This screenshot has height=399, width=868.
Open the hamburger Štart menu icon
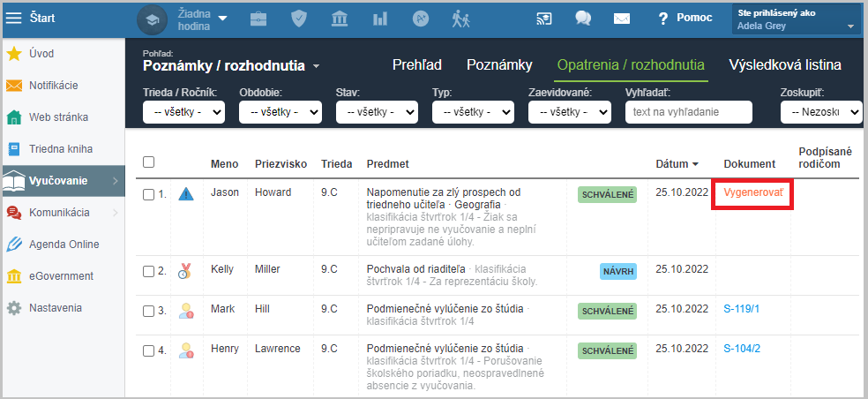point(13,18)
